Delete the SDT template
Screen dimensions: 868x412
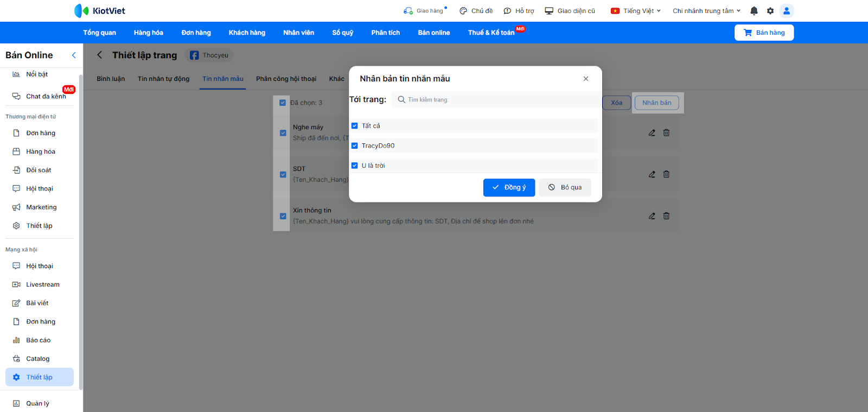[x=667, y=174]
